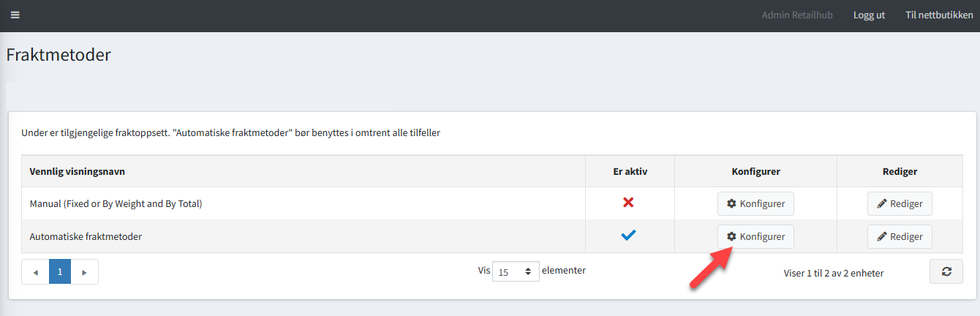The height and width of the screenshot is (316, 980).
Task: Open the page size dropdown showing 15
Action: click(x=516, y=271)
